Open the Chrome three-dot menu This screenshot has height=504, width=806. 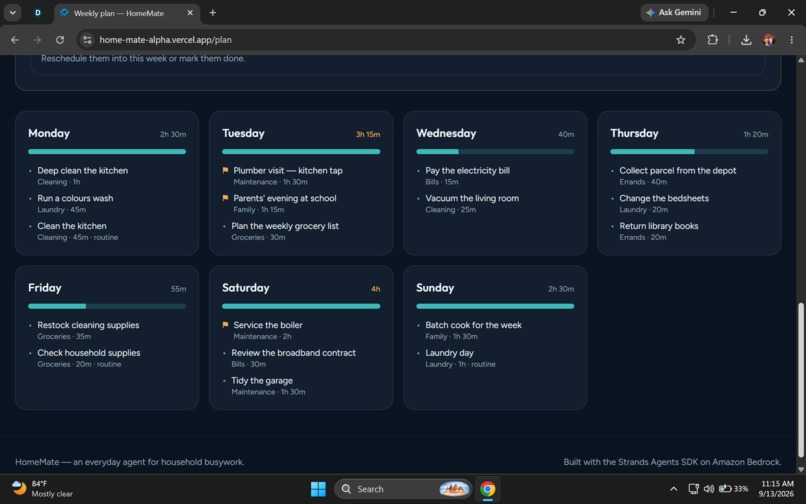coord(791,40)
